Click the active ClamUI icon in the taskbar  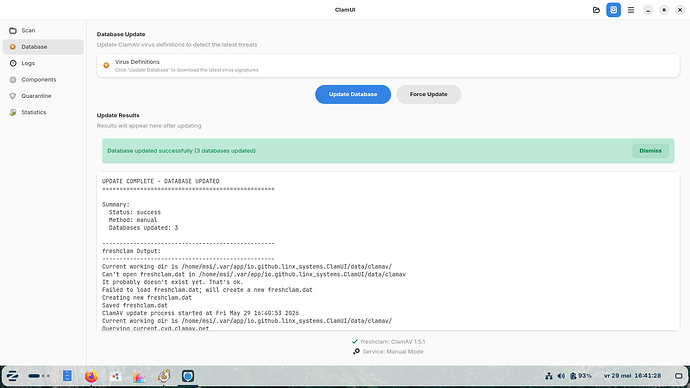(188, 376)
